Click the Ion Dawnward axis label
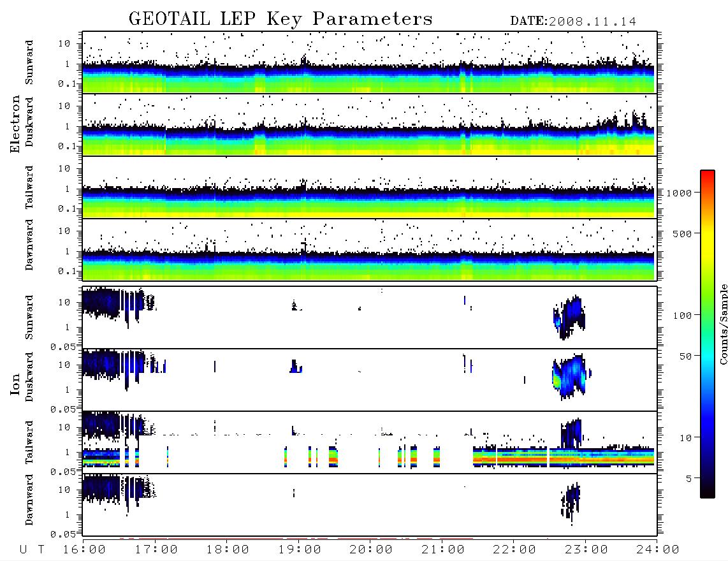 coord(29,500)
